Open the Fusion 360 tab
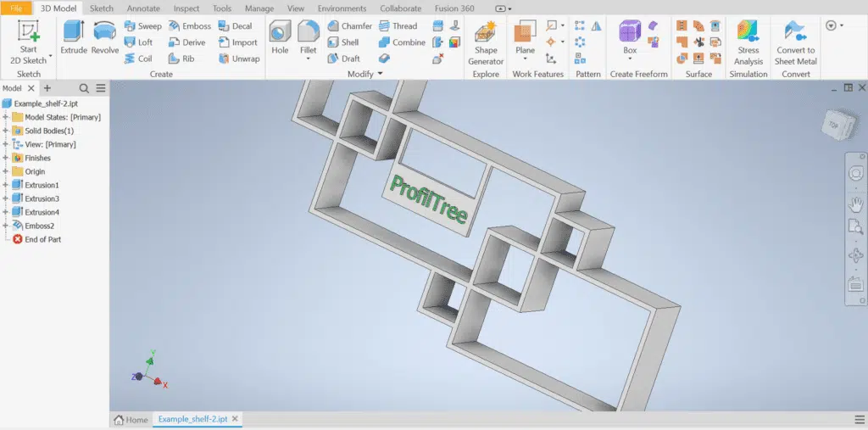868x430 pixels. coord(454,8)
